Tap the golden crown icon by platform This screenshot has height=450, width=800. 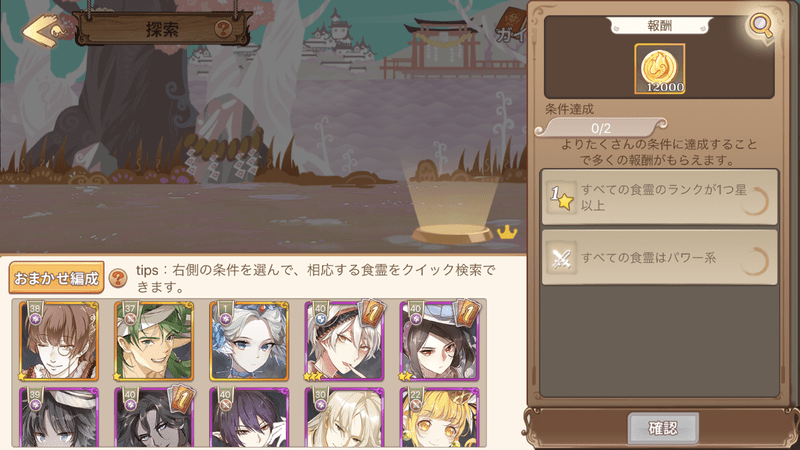coord(507,232)
